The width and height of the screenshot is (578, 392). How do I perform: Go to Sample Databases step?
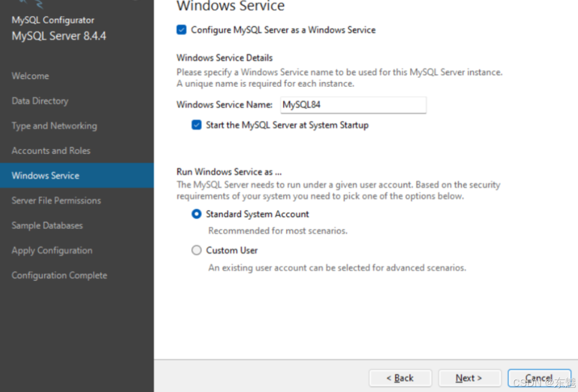[x=47, y=226]
